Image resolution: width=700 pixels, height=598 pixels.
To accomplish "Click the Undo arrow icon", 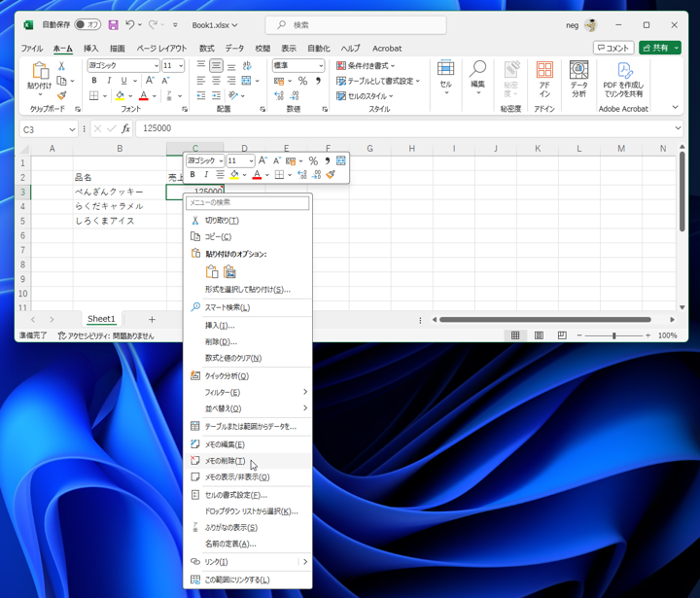I will click(x=129, y=25).
